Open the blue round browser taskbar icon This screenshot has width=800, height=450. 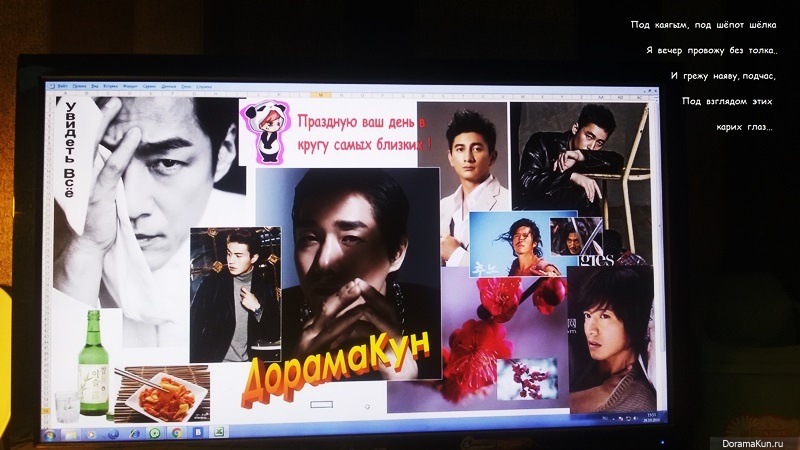(113, 434)
